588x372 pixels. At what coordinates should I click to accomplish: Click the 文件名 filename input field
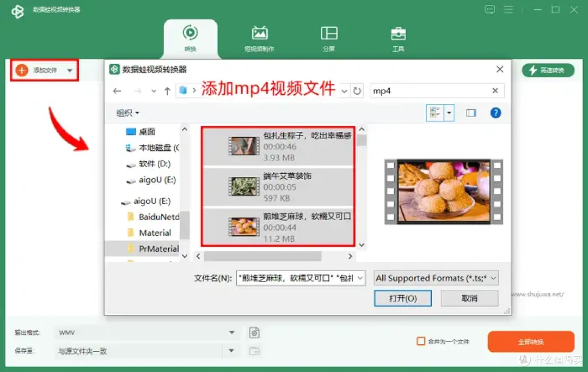click(x=296, y=278)
